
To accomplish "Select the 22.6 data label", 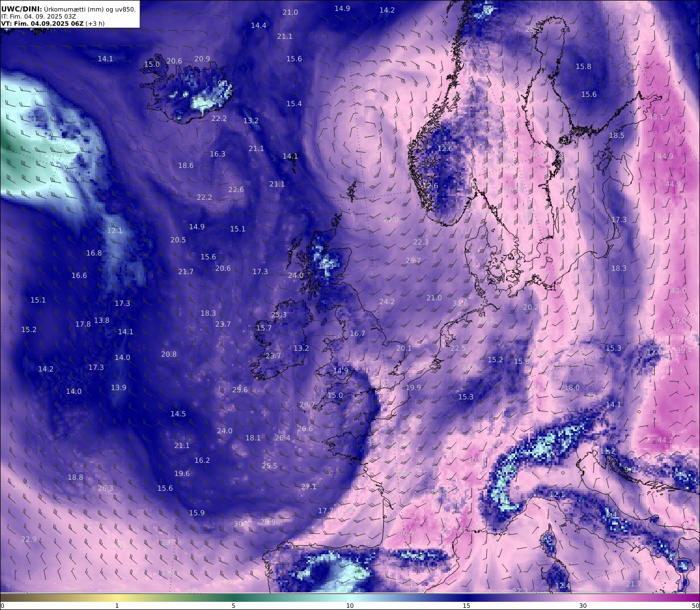I will [236, 190].
